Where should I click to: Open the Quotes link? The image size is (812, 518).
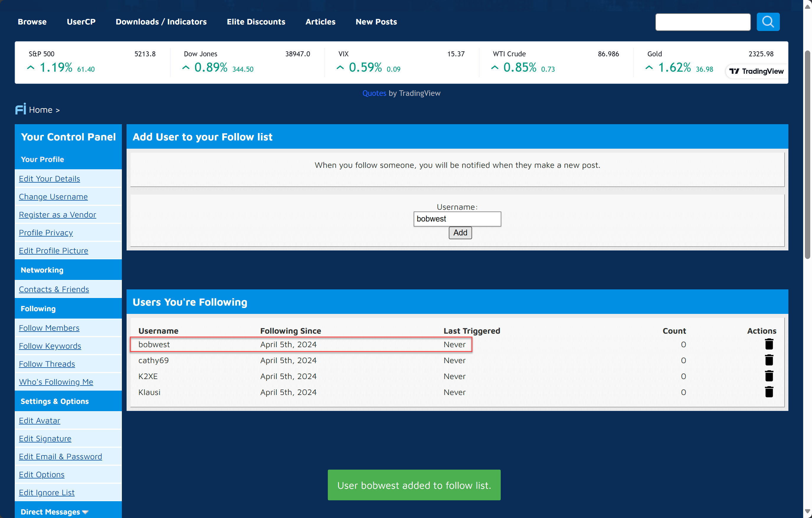click(374, 93)
